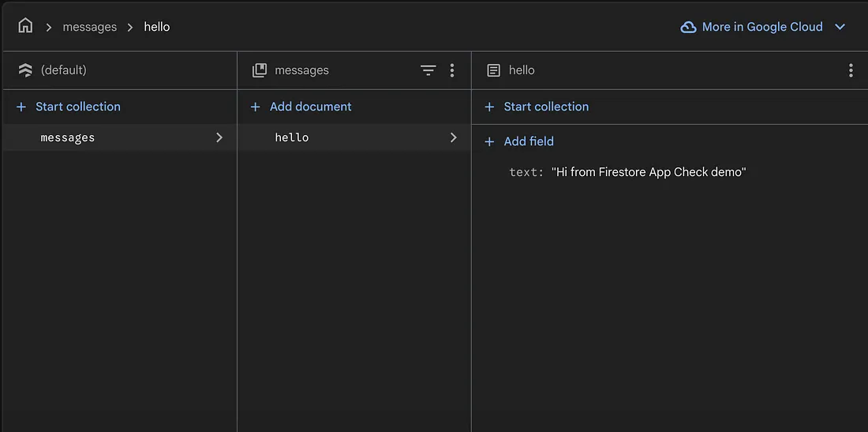
Task: Click the hello document icon in header
Action: [493, 70]
